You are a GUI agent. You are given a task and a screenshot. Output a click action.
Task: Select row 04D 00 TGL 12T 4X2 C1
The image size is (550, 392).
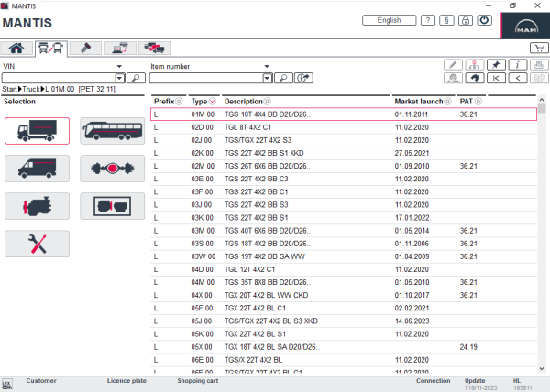click(344, 269)
